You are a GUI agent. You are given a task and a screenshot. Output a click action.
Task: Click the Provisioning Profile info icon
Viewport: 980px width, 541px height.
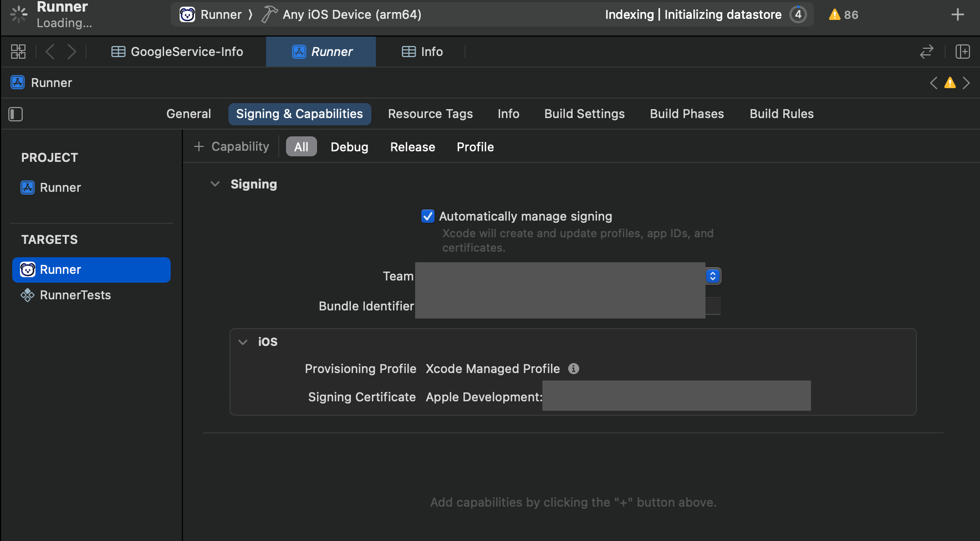[x=574, y=369]
